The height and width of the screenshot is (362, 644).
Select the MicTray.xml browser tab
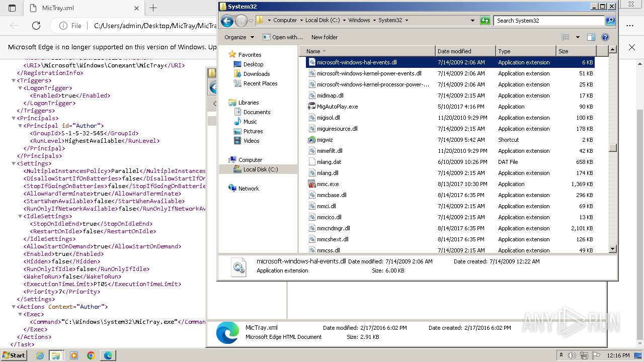click(85, 8)
